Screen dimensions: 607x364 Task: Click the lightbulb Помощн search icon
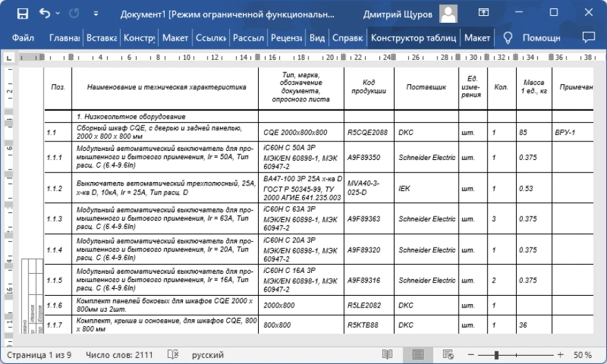coord(508,37)
